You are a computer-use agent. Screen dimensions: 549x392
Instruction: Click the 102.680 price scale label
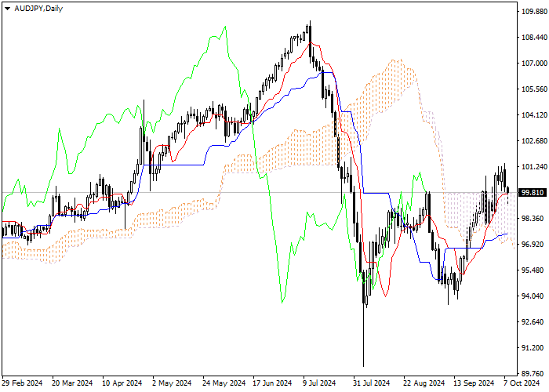coord(534,141)
